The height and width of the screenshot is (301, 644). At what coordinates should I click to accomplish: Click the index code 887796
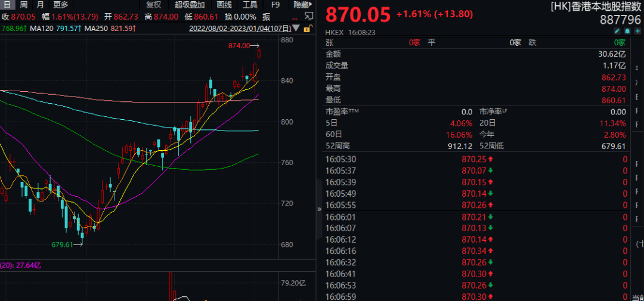[620, 20]
